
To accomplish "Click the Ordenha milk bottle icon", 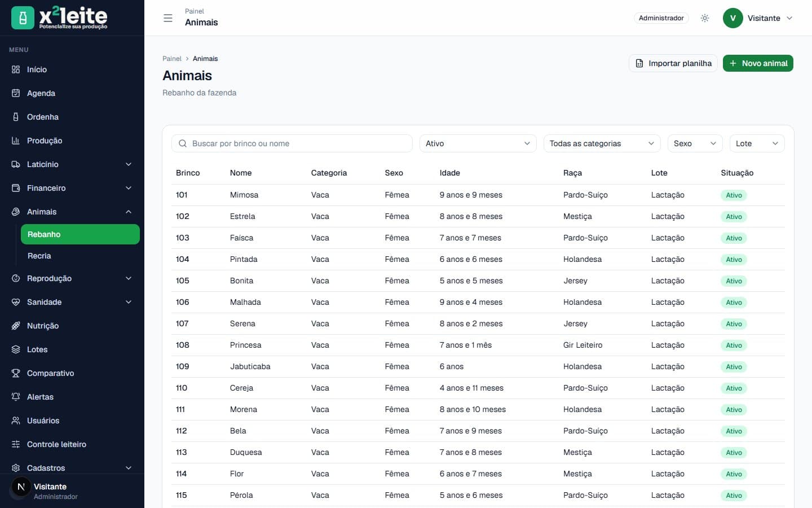I will [x=16, y=117].
